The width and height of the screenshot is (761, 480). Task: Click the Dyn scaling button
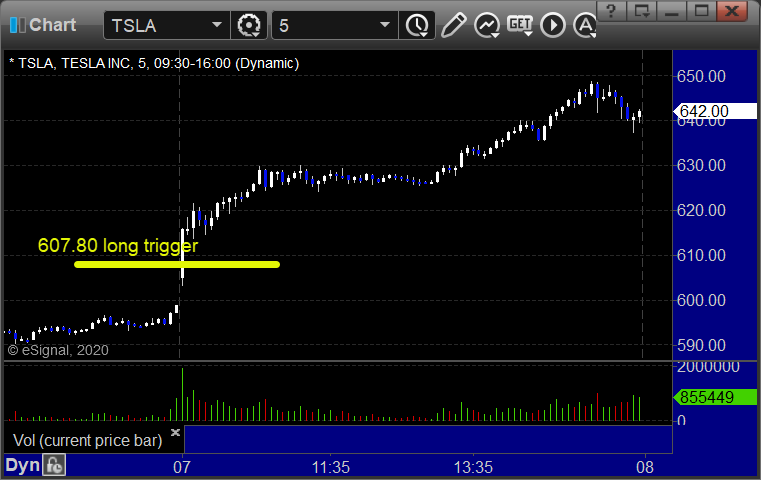(x=22, y=465)
